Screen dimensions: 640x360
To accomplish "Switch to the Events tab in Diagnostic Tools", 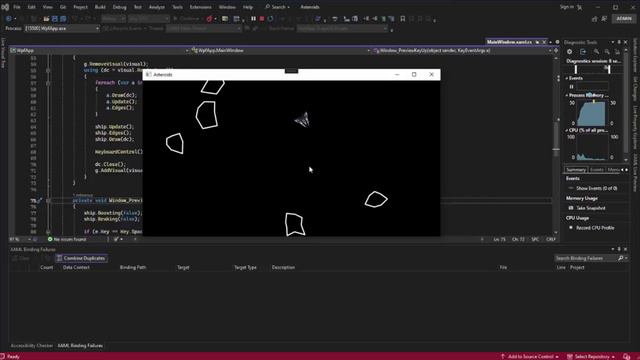I will pyautogui.click(x=597, y=170).
